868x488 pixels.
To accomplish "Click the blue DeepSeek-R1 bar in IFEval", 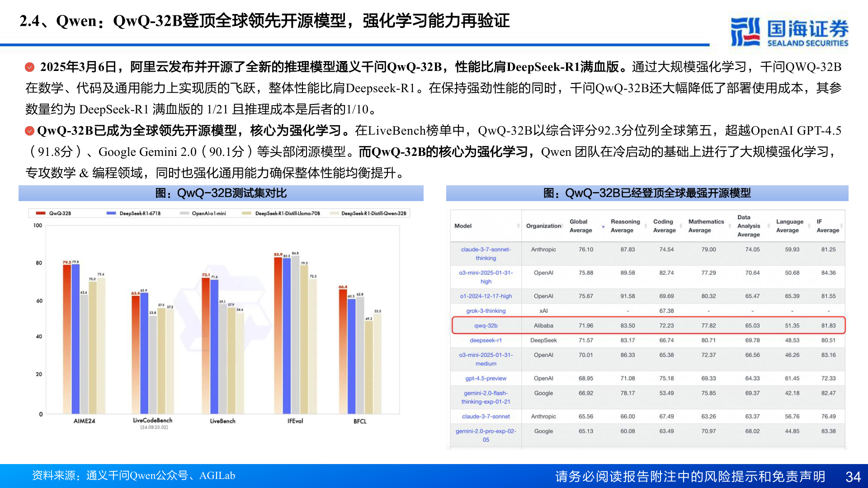I will coord(286,336).
